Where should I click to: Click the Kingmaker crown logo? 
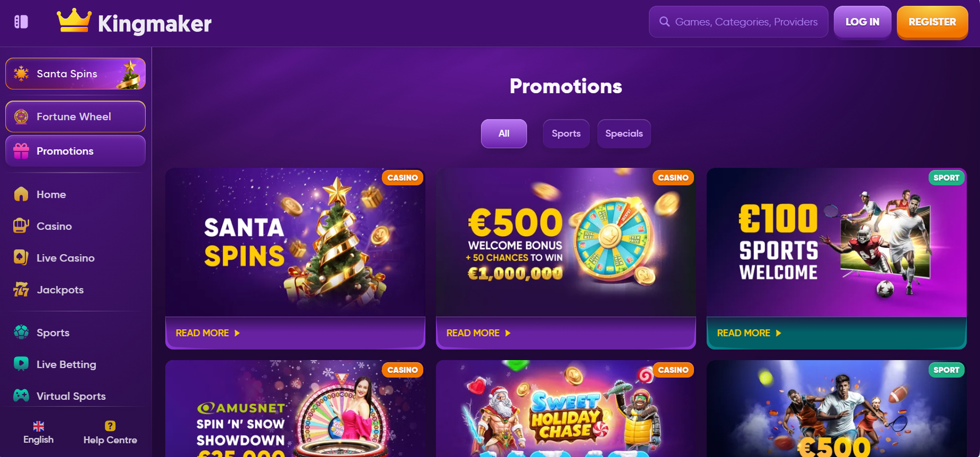(74, 21)
